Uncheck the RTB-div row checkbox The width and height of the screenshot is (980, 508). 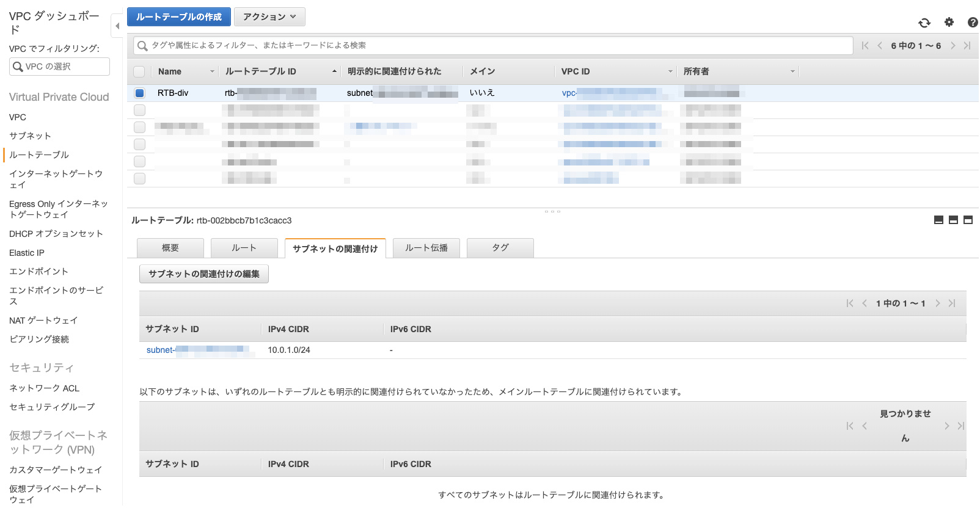coord(139,93)
